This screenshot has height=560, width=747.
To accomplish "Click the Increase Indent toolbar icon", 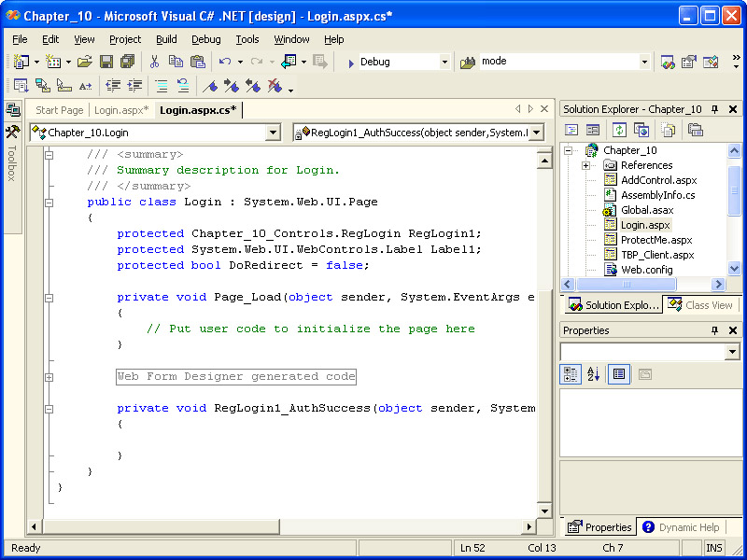I will click(135, 86).
